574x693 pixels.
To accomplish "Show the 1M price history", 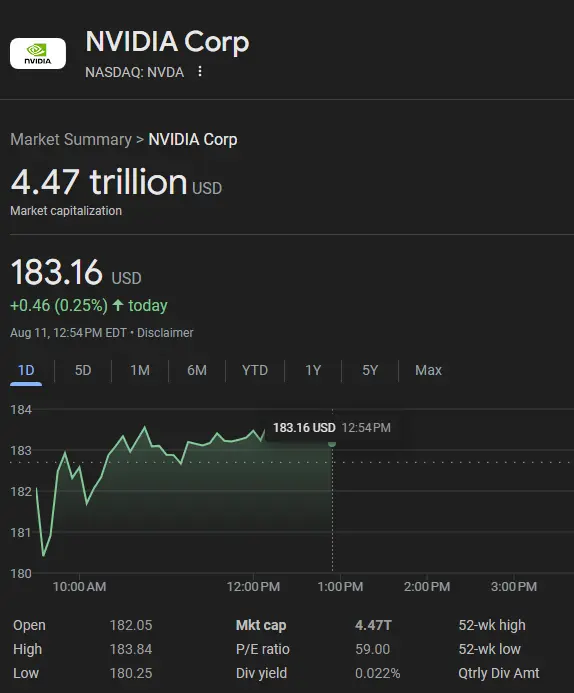I will pyautogui.click(x=140, y=370).
